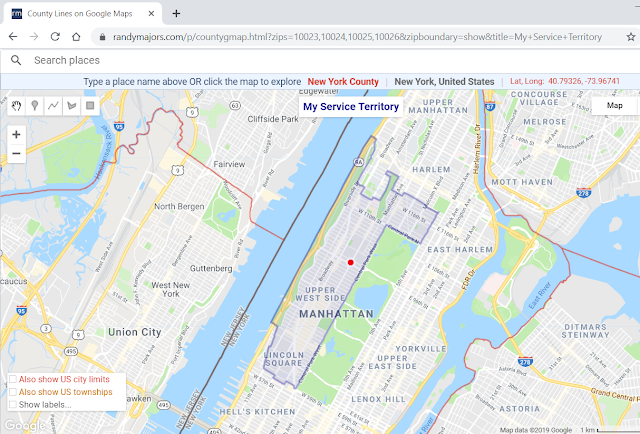This screenshot has width=640, height=434.
Task: Click the I-278 shield near Mott Haven
Action: (x=584, y=192)
